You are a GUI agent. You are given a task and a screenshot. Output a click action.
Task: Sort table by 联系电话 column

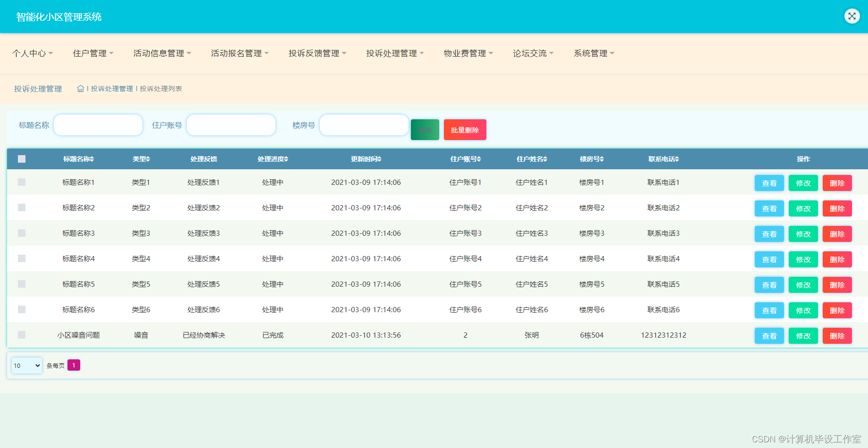coord(663,159)
